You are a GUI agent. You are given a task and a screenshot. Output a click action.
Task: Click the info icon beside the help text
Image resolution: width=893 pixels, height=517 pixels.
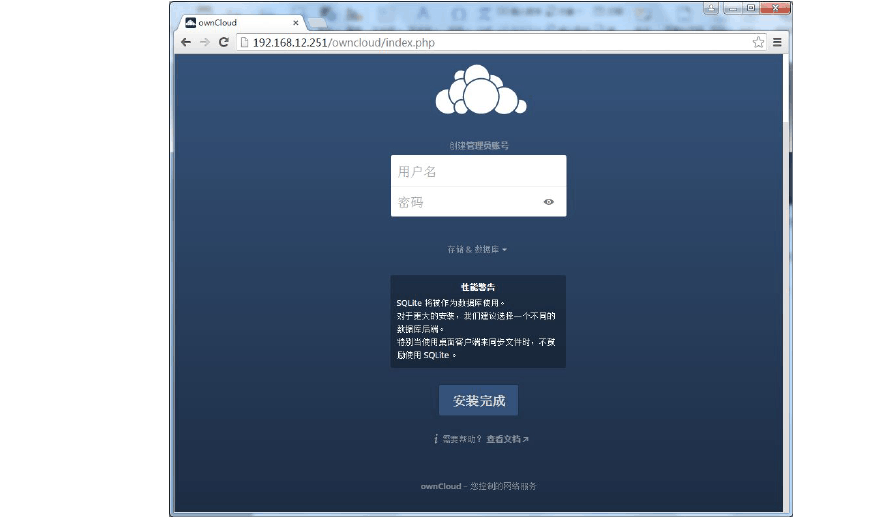tap(436, 439)
